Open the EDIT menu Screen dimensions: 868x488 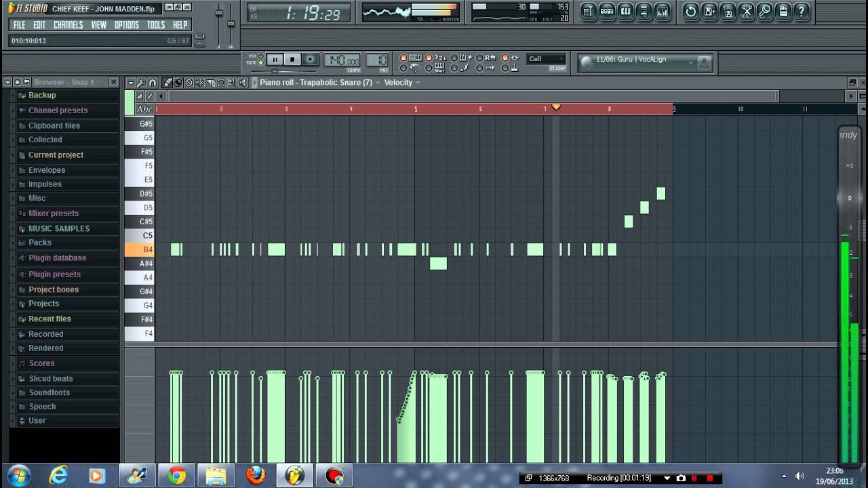(x=39, y=25)
